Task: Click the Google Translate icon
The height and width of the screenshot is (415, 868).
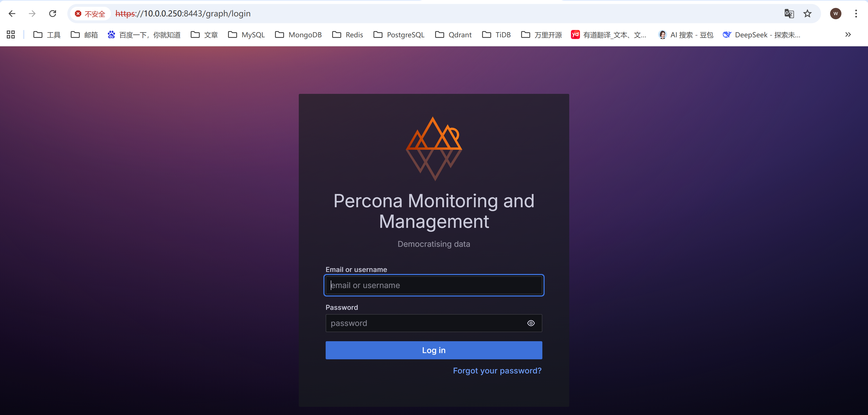Action: coord(789,14)
